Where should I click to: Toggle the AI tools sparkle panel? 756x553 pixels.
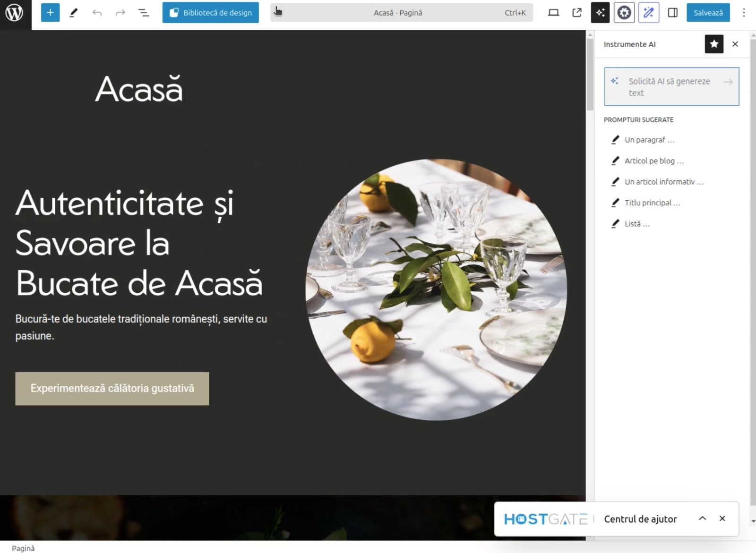[x=600, y=13]
